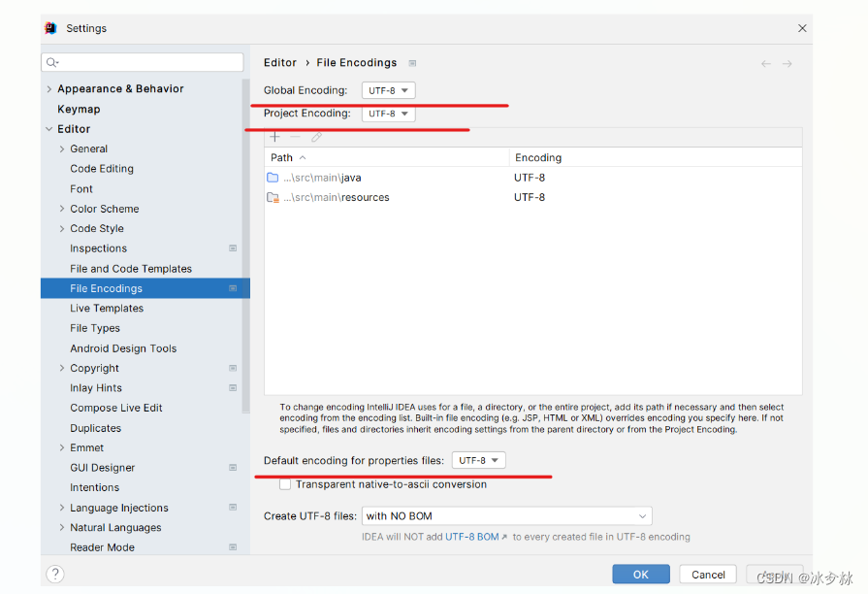The height and width of the screenshot is (594, 868).
Task: Change the Create UTF-8 files option
Action: coord(505,515)
